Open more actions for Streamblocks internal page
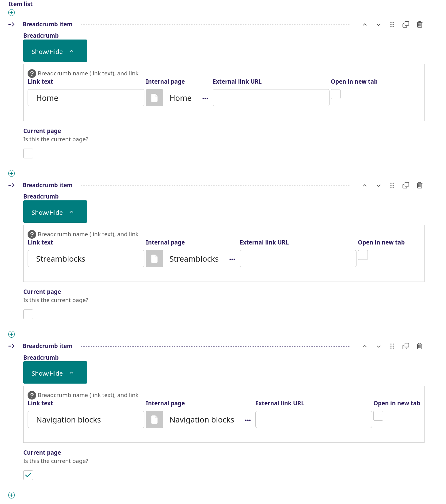 (232, 259)
